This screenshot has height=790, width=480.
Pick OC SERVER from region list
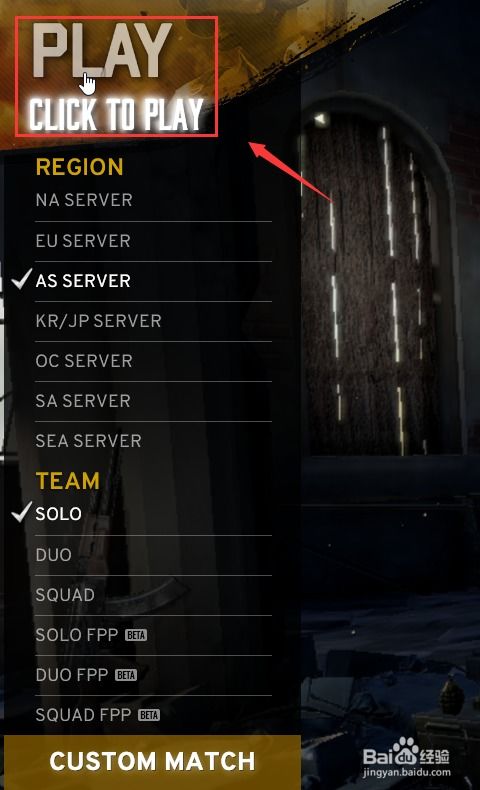tap(153, 361)
